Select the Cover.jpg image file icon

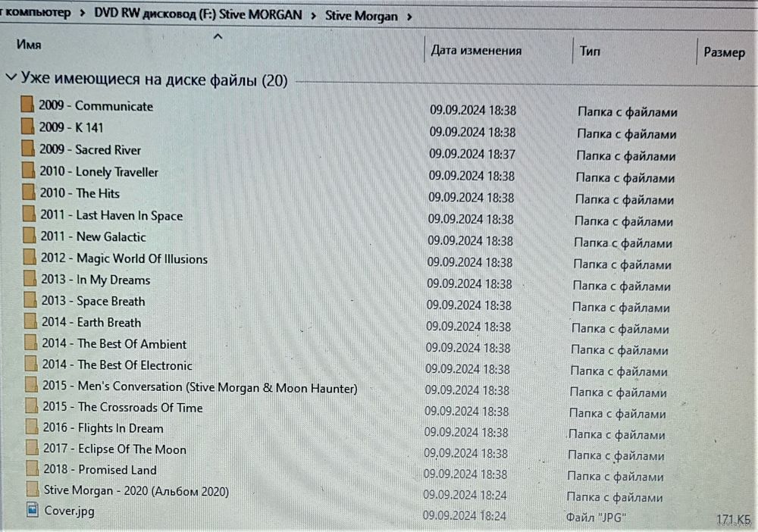(x=33, y=509)
